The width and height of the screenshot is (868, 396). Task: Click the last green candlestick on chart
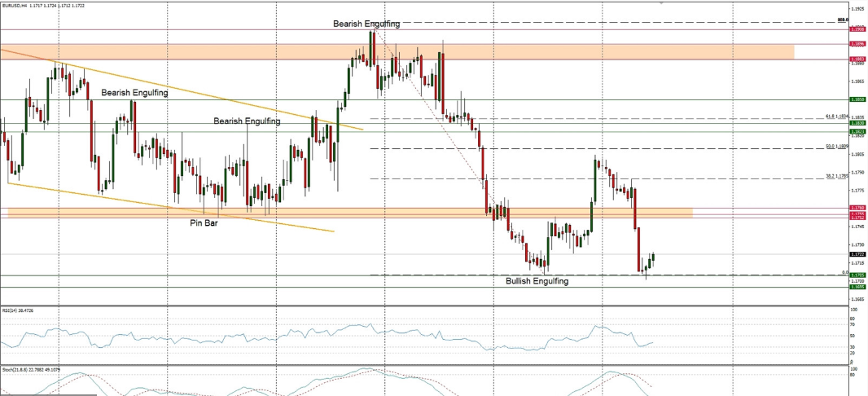click(652, 258)
